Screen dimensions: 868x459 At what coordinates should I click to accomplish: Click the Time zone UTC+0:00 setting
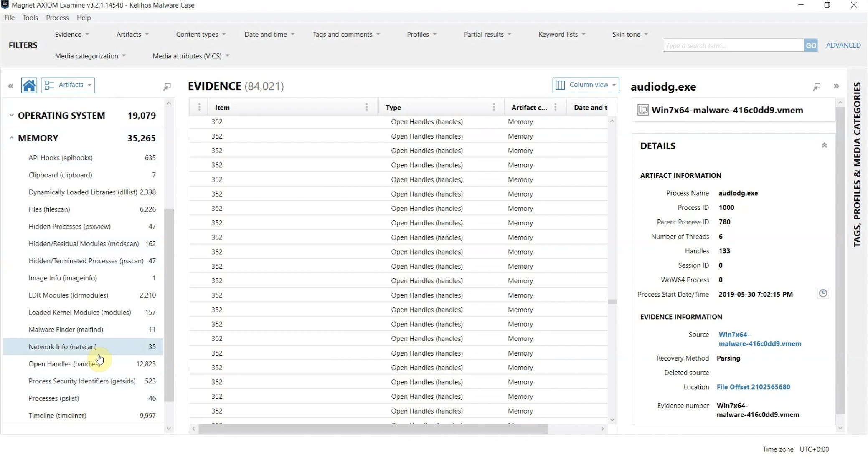[x=795, y=449]
